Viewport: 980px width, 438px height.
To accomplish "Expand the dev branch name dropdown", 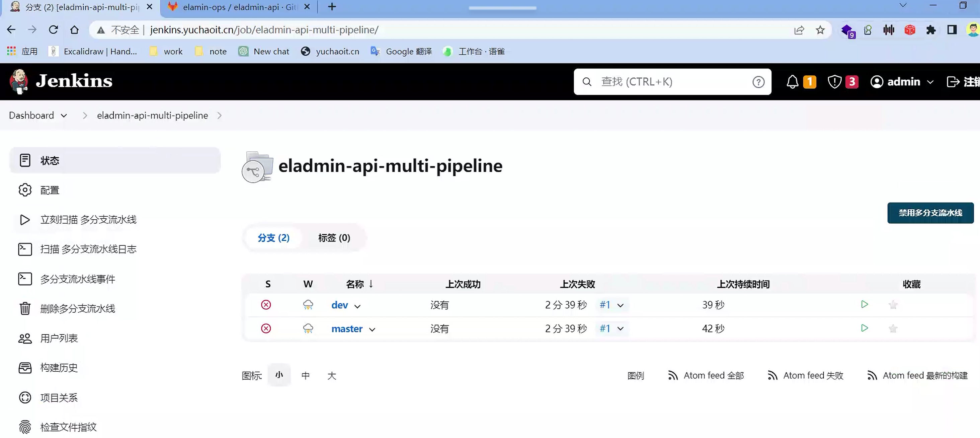I will (357, 306).
